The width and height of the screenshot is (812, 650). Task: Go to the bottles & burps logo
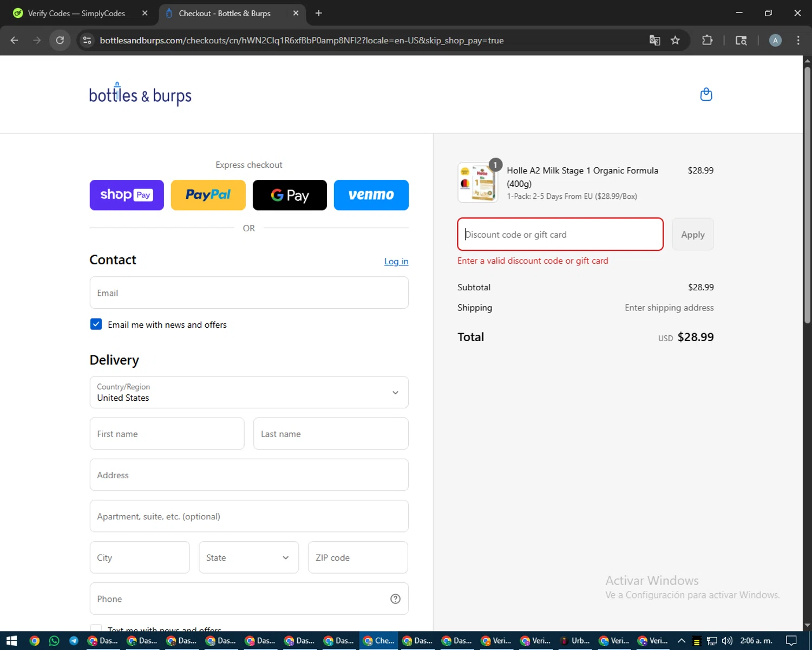point(140,94)
